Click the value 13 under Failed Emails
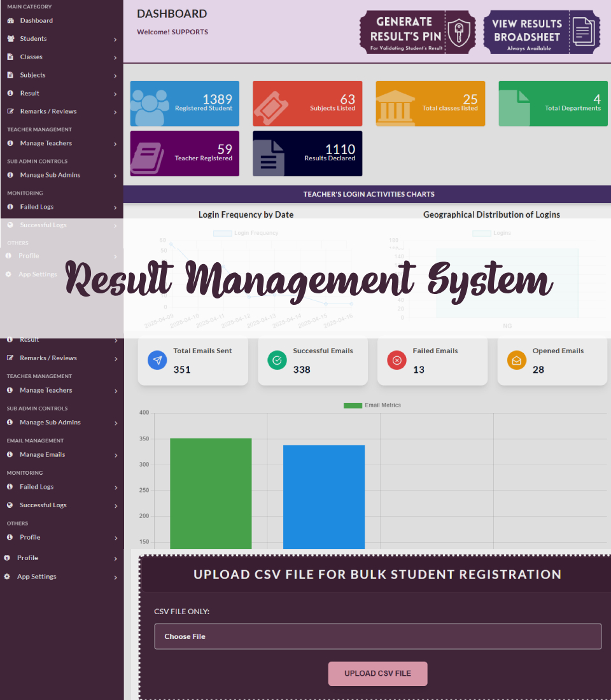This screenshot has height=700, width=611. pyautogui.click(x=419, y=370)
